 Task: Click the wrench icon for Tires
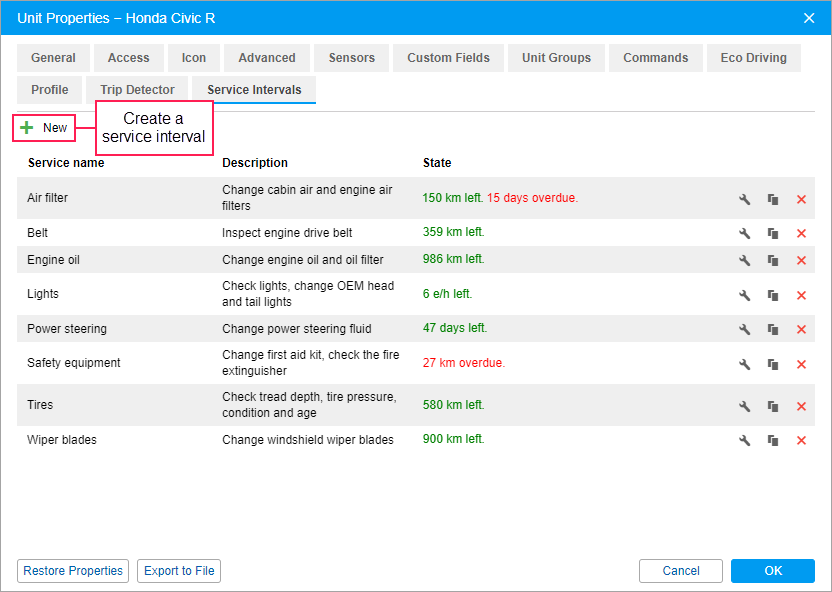pyautogui.click(x=744, y=406)
